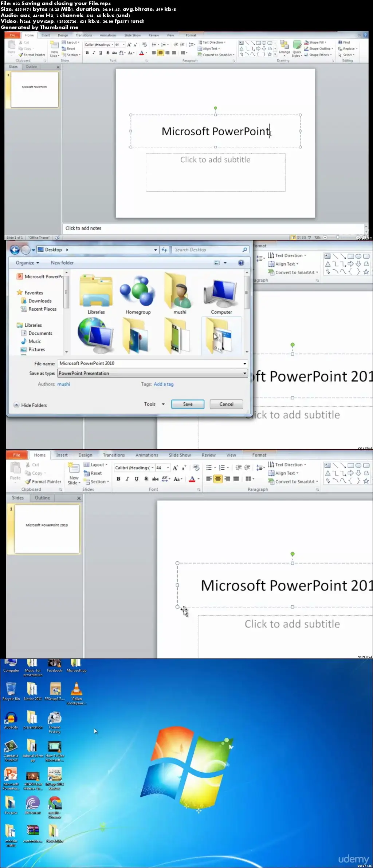This screenshot has height=868, width=373.
Task: Open the File tab in the third frame
Action: pyautogui.click(x=17, y=455)
